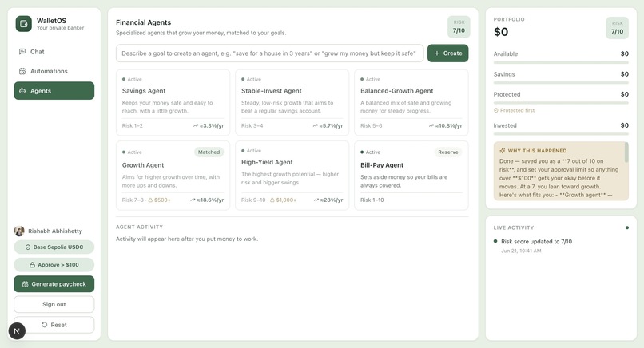This screenshot has height=348, width=644.
Task: Click the trend arrow beside ≈3.3%/yr
Action: pos(196,125)
